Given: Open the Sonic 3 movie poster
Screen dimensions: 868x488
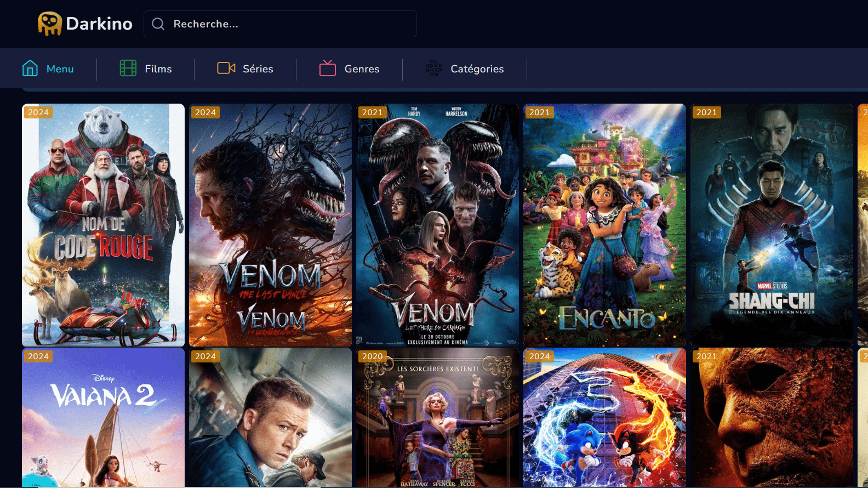Looking at the screenshot, I should coord(604,417).
